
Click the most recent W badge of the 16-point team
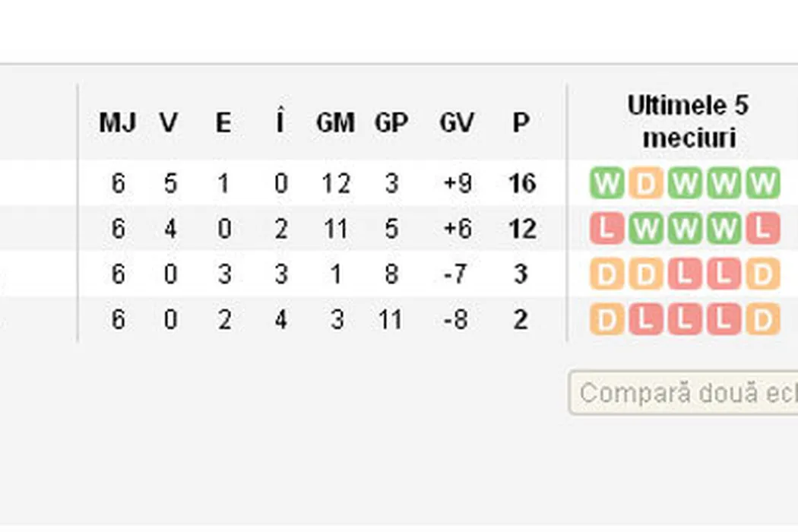point(762,184)
